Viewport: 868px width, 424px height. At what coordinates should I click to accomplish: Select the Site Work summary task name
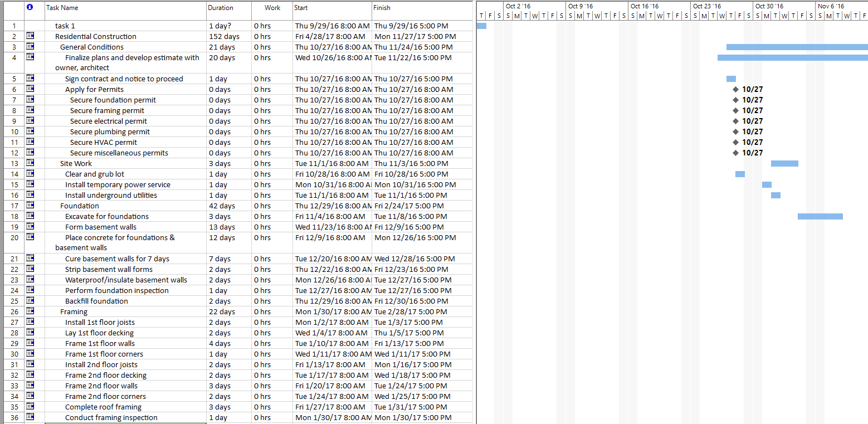(x=76, y=163)
